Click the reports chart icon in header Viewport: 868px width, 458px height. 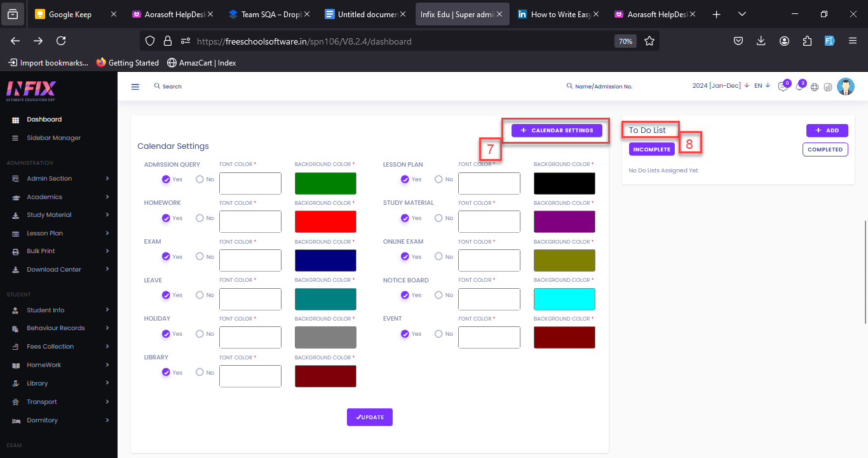[x=828, y=87]
